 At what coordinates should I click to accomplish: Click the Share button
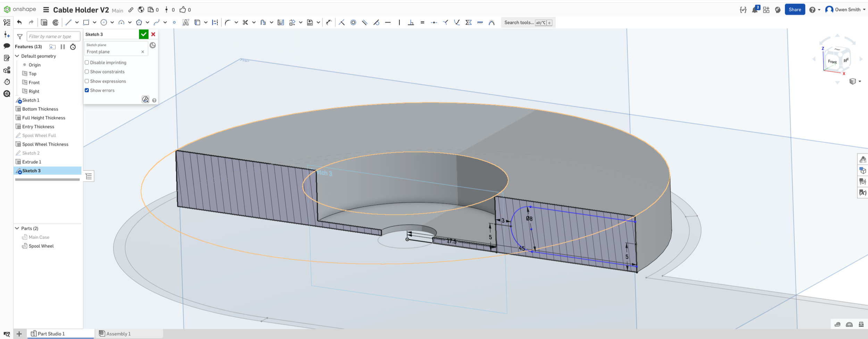tap(795, 9)
